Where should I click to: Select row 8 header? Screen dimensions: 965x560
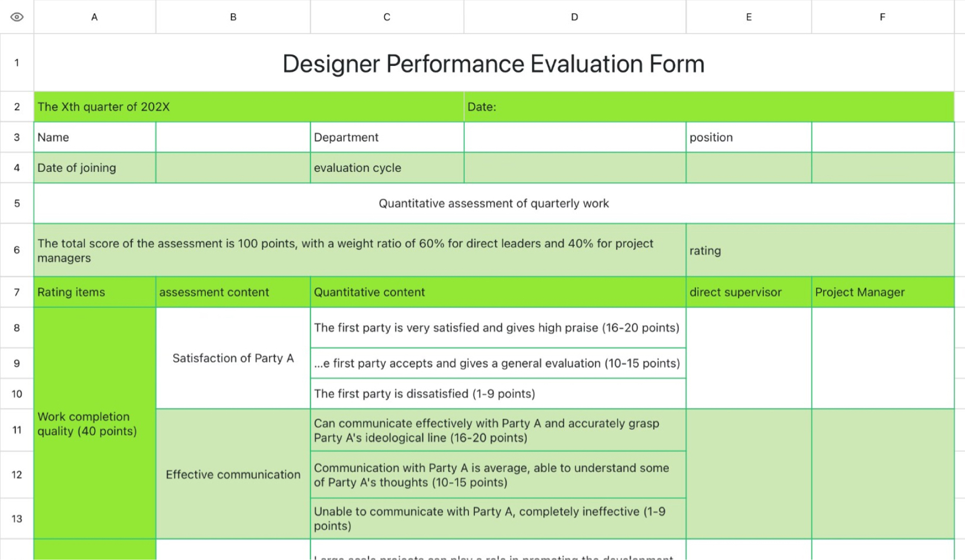coord(17,328)
